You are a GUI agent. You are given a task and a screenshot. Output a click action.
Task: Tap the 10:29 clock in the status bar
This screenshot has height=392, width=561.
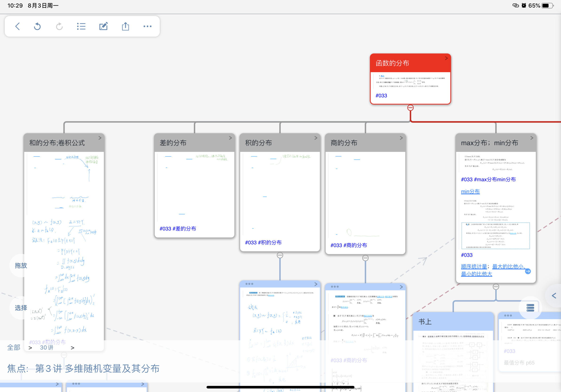tap(15, 5)
